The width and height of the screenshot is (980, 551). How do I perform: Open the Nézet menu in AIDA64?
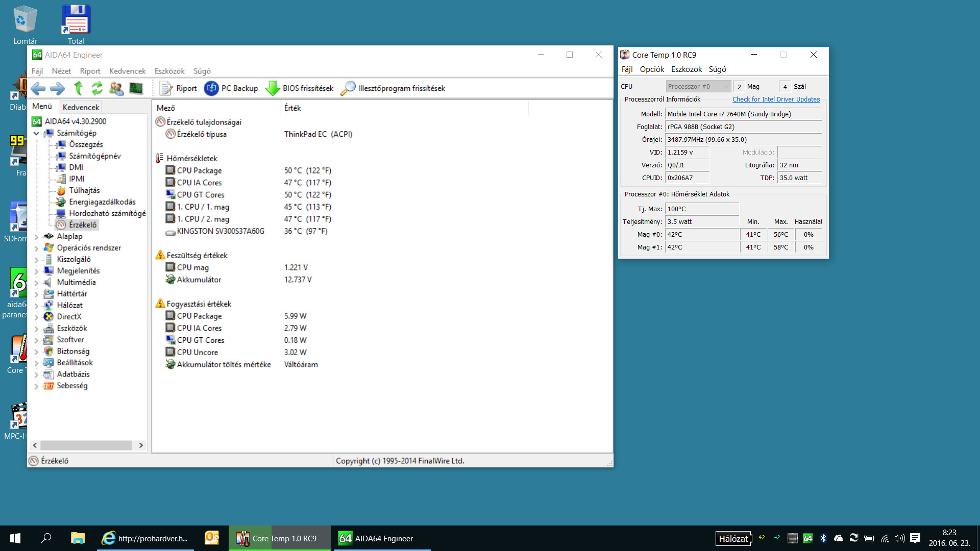(61, 71)
